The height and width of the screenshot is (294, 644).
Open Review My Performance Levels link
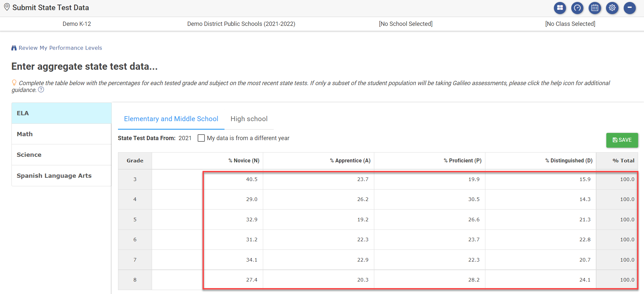[x=60, y=48]
